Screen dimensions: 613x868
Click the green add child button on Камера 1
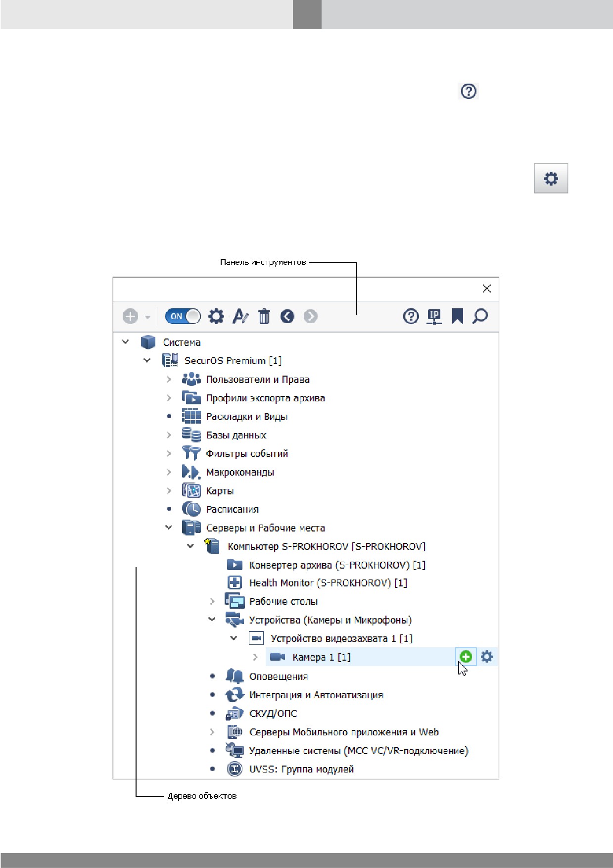[466, 657]
